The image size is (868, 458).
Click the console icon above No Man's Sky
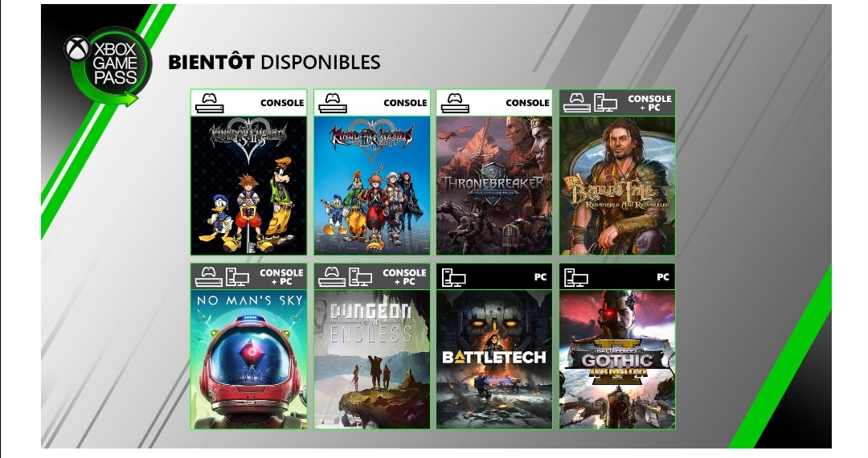[x=209, y=276]
